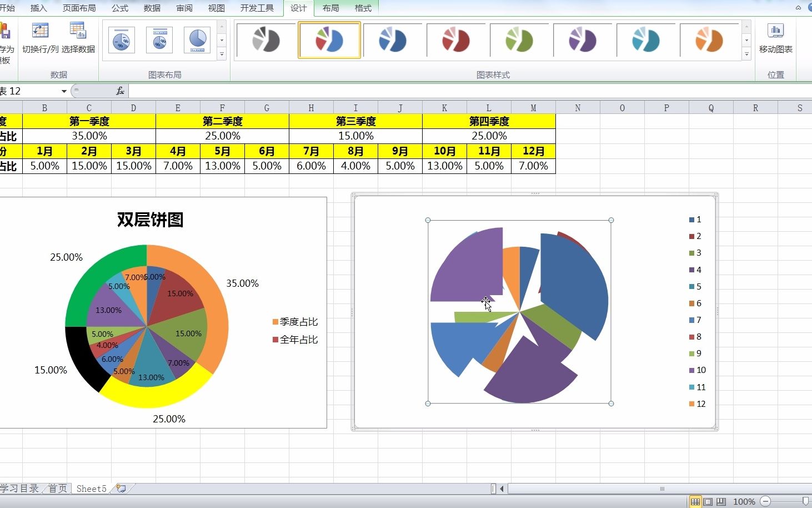812x508 pixels.
Task: Switch to chart Layout (布局) tab
Action: (330, 8)
